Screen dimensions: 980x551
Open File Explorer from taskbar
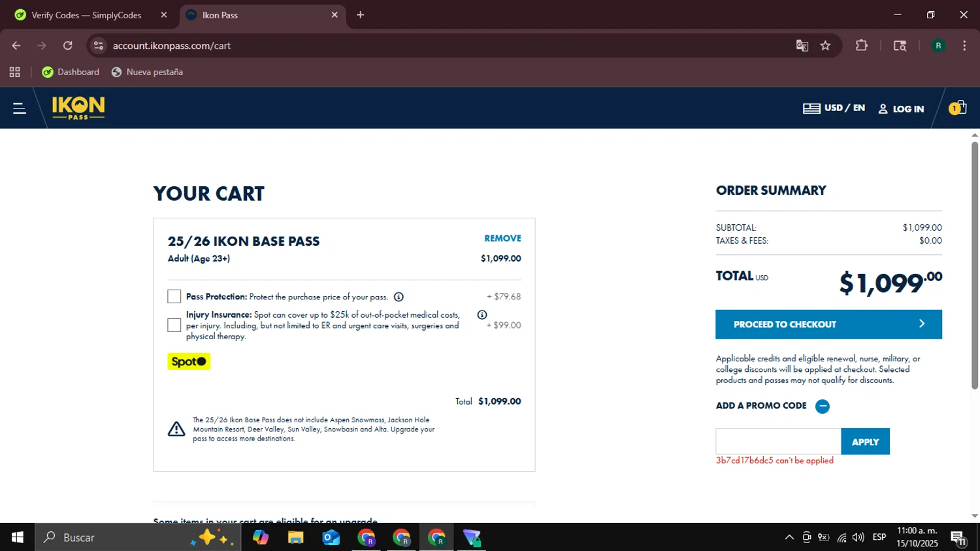[x=296, y=537]
